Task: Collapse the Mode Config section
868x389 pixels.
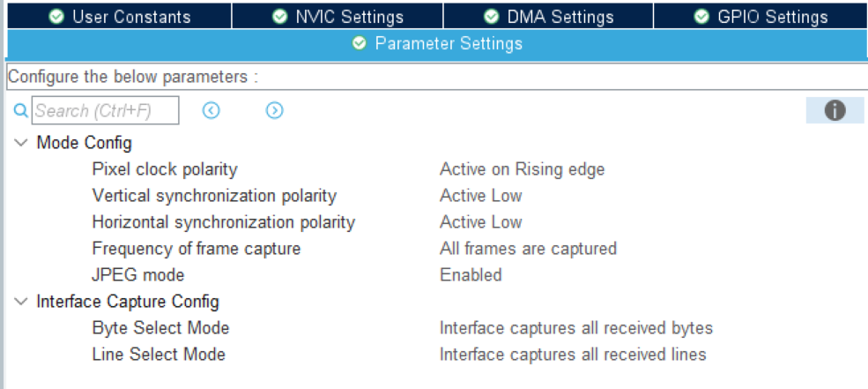Action: coord(21,143)
